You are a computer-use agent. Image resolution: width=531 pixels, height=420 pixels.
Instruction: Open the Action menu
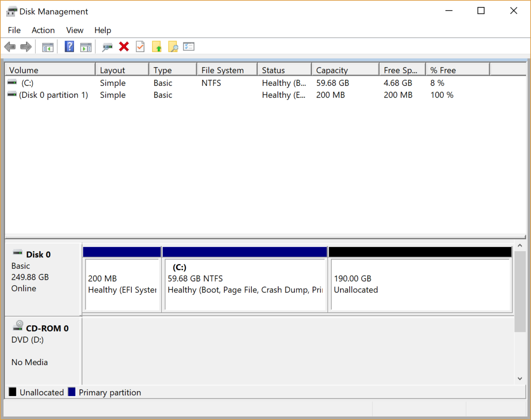click(x=43, y=30)
